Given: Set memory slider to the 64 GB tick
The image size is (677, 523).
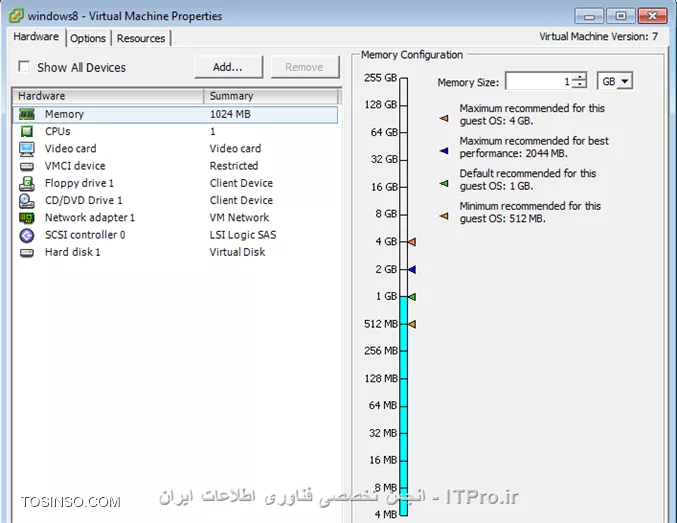Looking at the screenshot, I should point(404,133).
